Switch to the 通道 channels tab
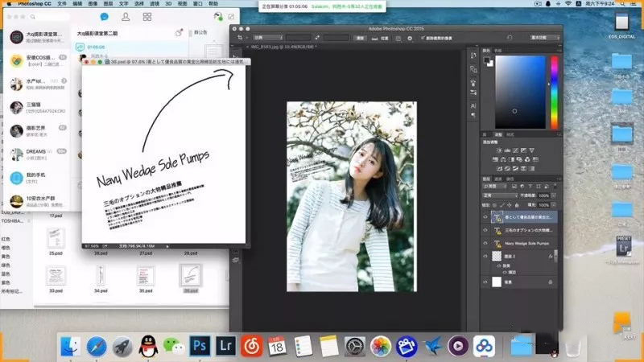The image size is (644, 362). (498, 179)
